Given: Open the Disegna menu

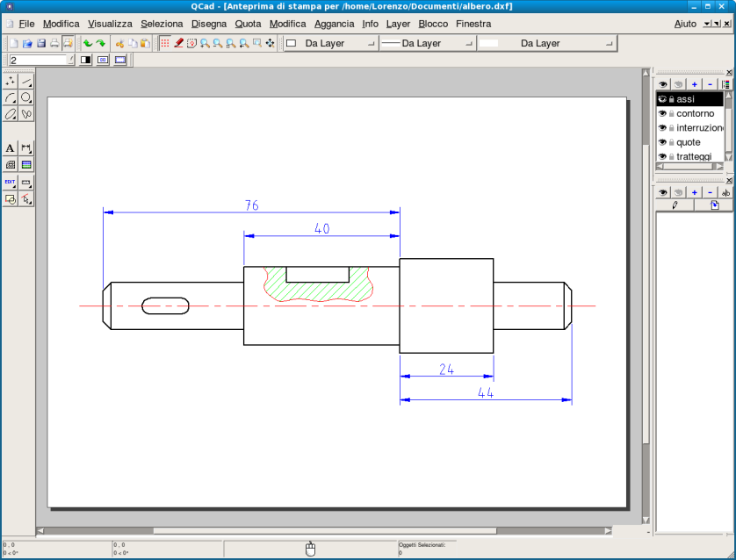Looking at the screenshot, I should click(208, 24).
